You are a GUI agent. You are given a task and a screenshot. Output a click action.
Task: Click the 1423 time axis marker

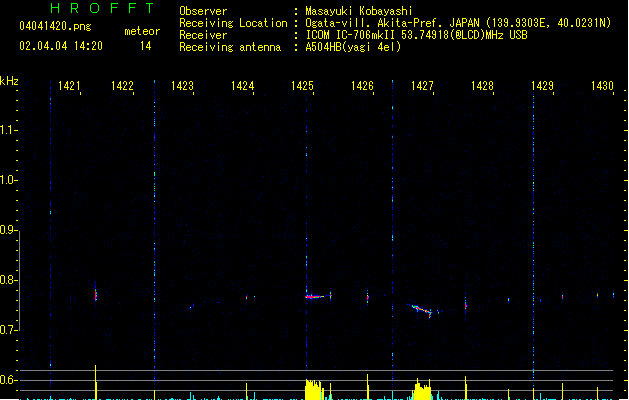click(x=182, y=86)
